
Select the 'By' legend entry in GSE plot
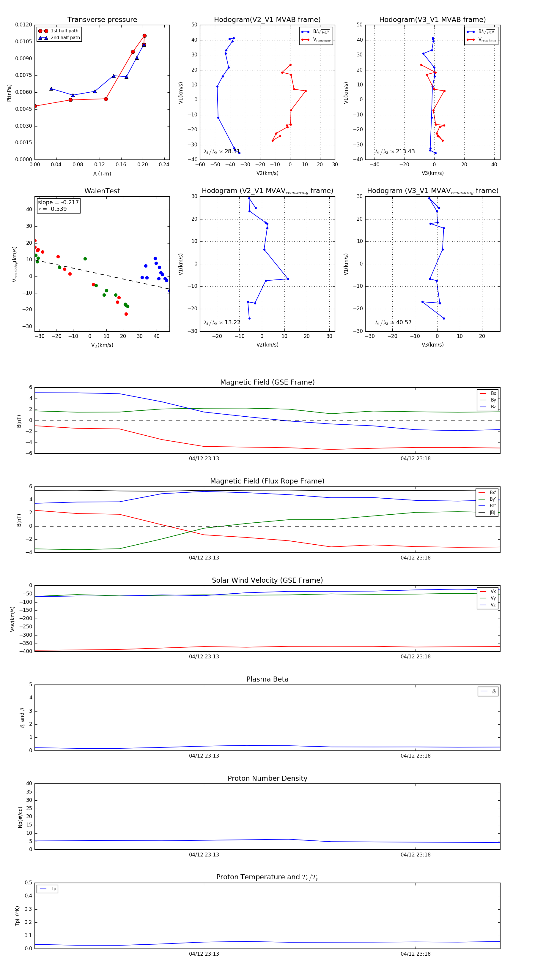coord(488,400)
